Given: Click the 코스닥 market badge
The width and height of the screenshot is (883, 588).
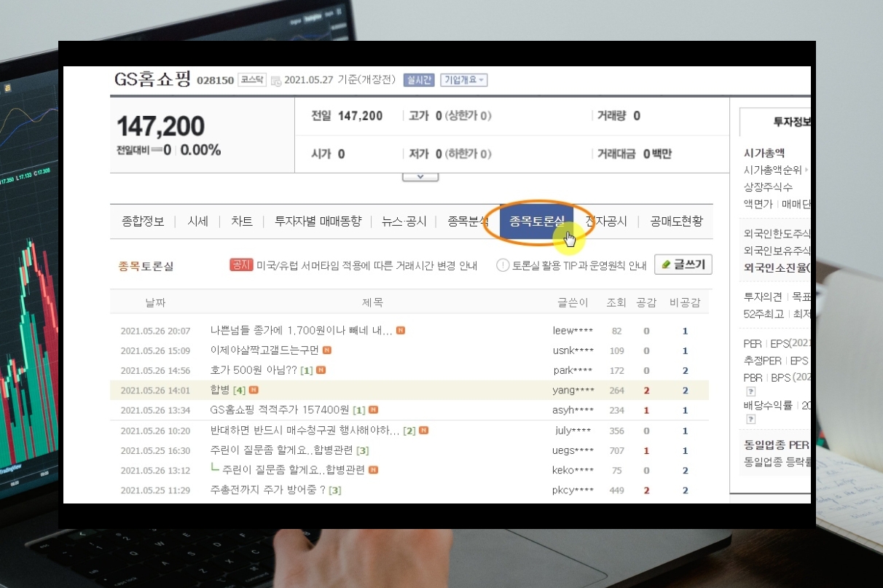Looking at the screenshot, I should tap(253, 80).
